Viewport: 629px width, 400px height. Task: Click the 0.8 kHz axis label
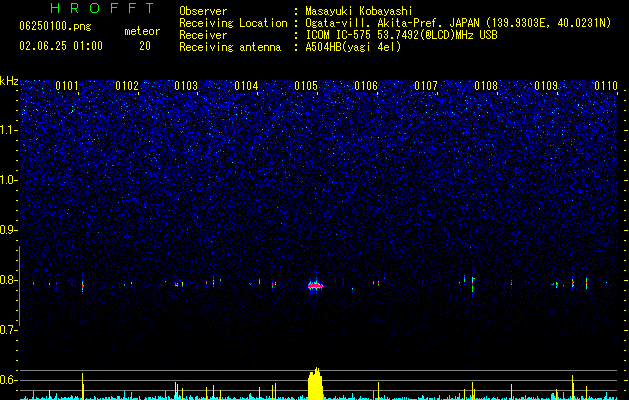coord(9,280)
